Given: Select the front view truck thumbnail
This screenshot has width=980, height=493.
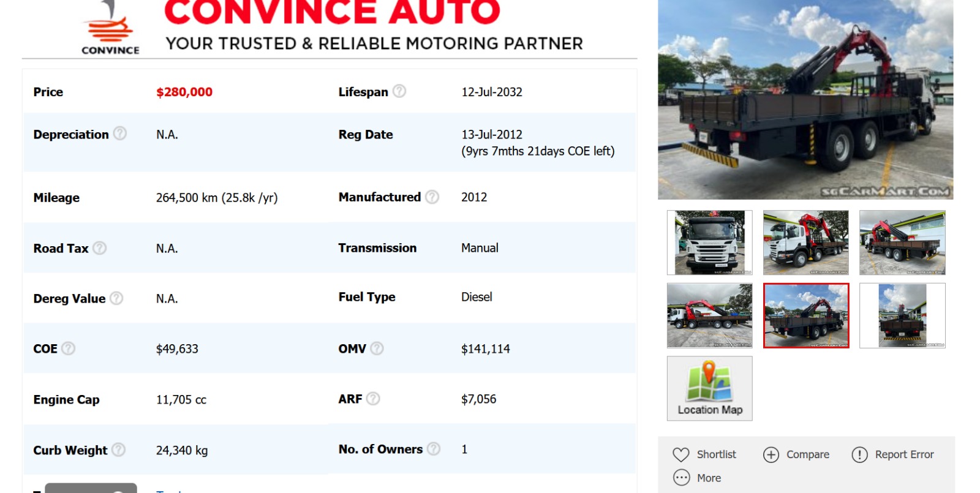Looking at the screenshot, I should 709,243.
